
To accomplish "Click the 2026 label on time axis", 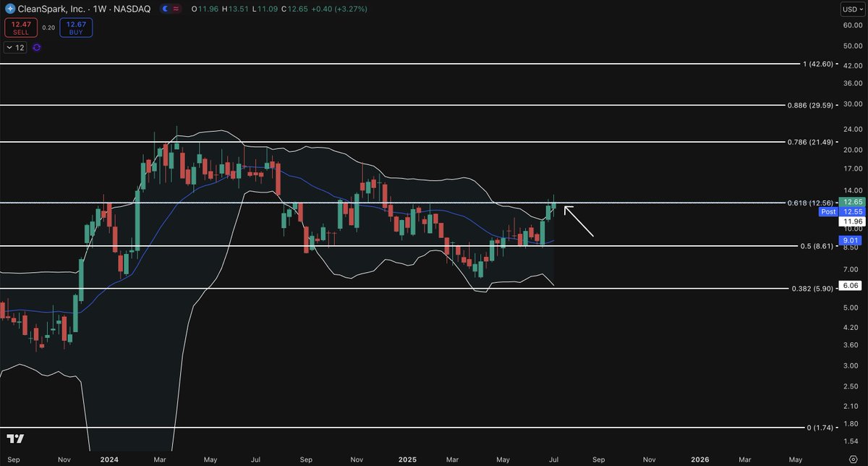I will tap(699, 459).
